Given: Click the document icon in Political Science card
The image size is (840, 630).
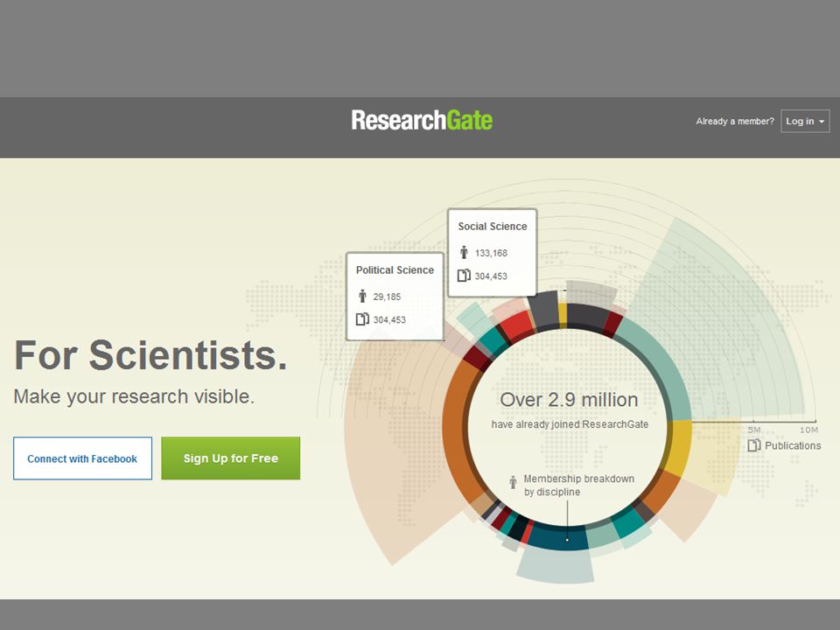Looking at the screenshot, I should (x=362, y=319).
